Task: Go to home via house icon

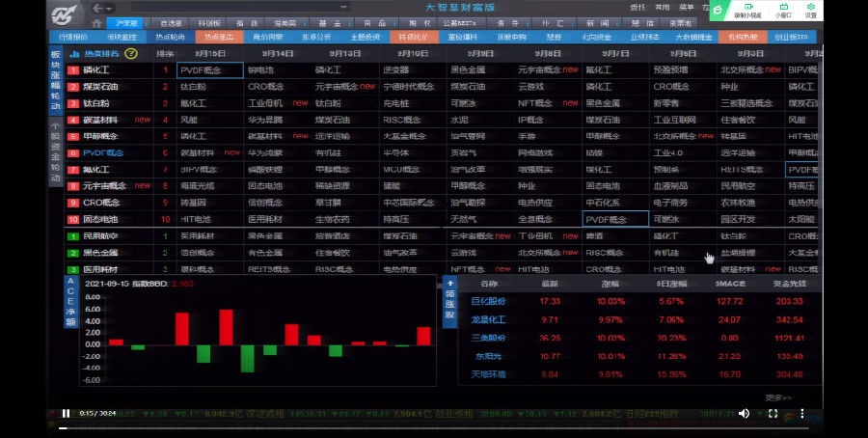Action: (x=96, y=23)
